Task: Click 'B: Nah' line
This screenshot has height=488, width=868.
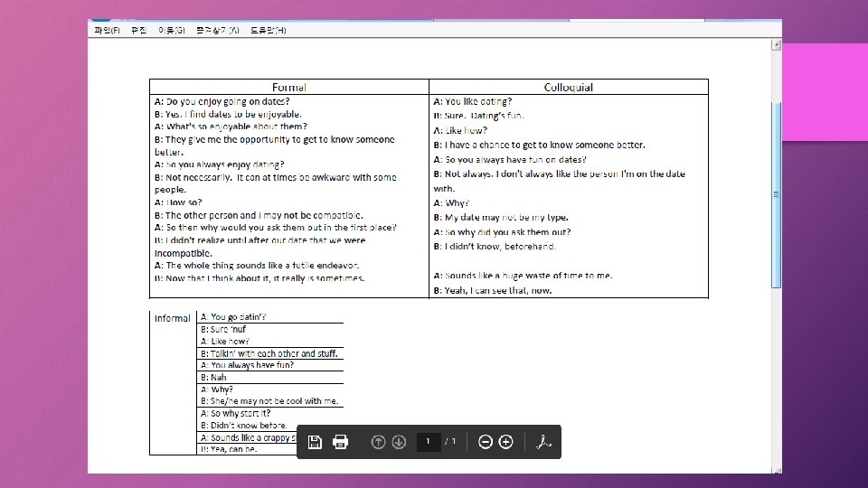Action: [213, 378]
